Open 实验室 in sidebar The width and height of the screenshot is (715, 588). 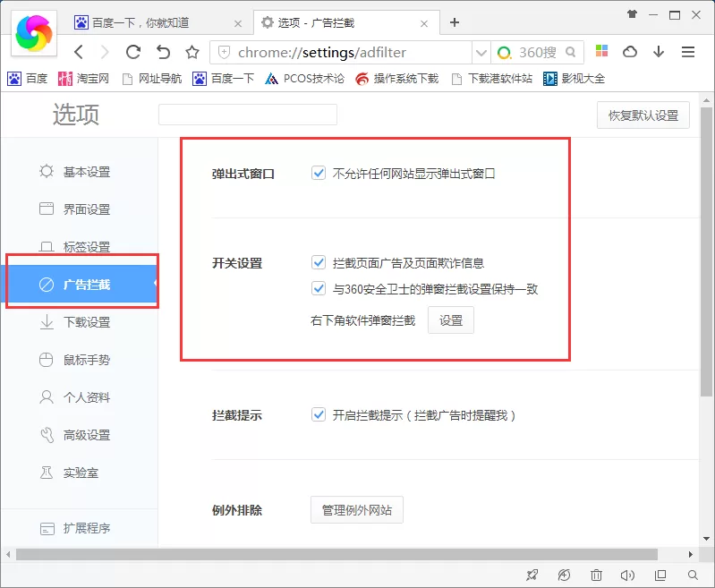(x=80, y=473)
